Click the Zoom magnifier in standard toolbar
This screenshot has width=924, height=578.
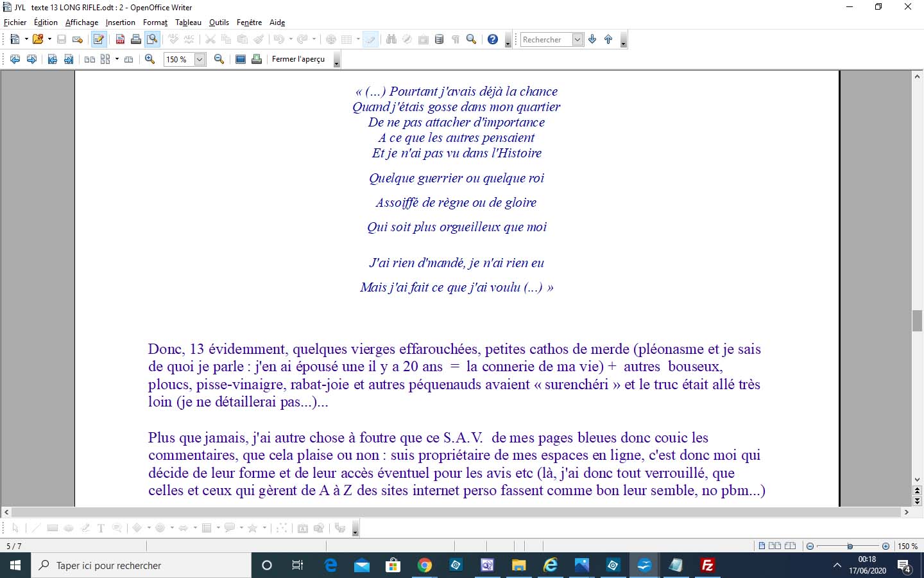[x=472, y=39]
